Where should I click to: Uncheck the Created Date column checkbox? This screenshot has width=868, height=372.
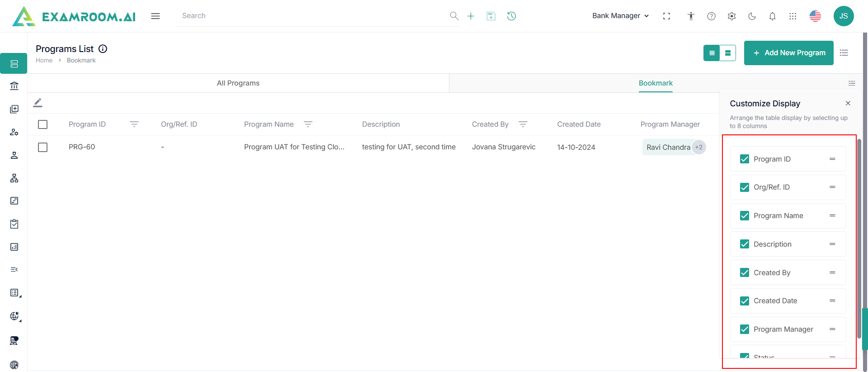pyautogui.click(x=745, y=301)
